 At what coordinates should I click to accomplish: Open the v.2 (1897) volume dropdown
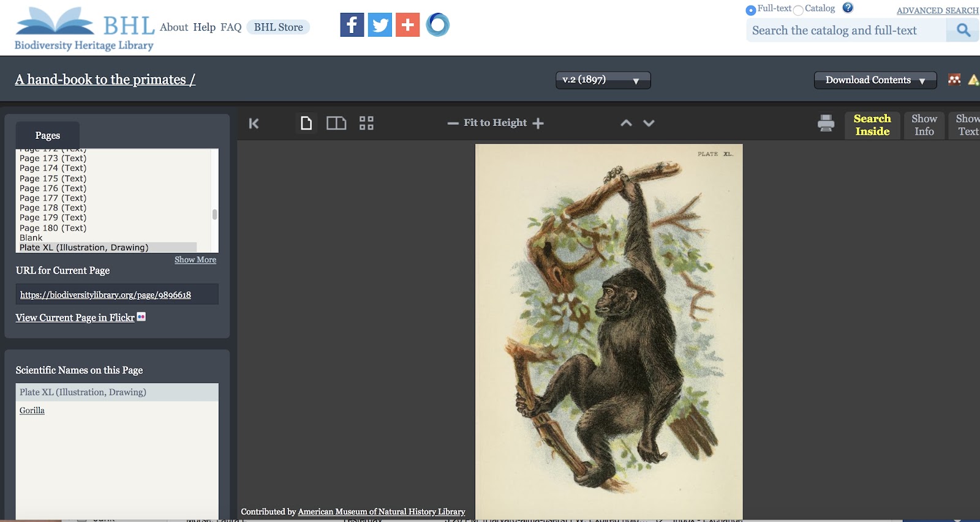[603, 80]
